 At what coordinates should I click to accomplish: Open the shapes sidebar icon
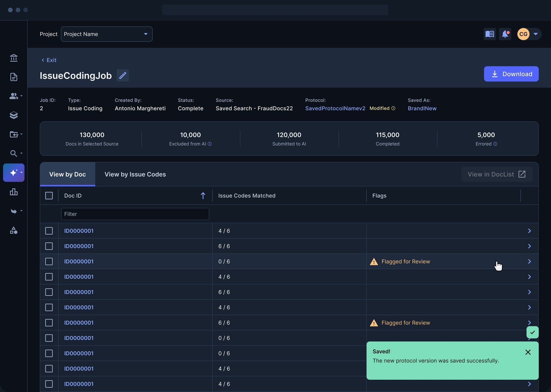(x=14, y=230)
